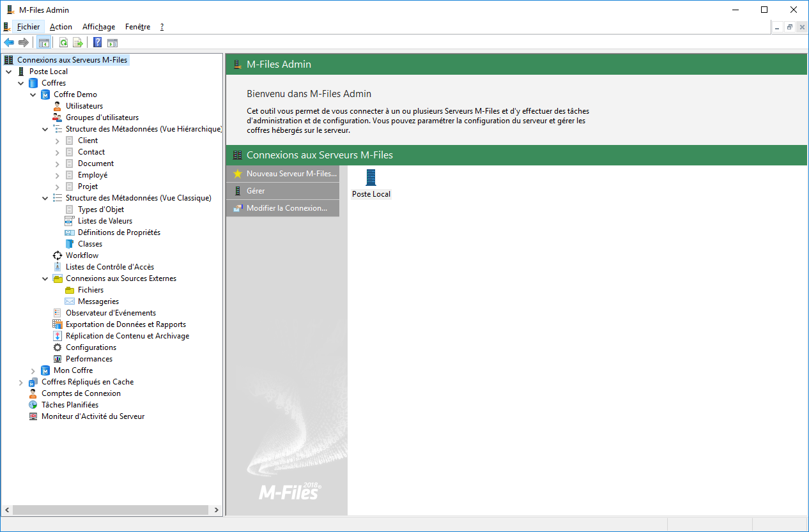Select Utilisateurs user icon in tree
Viewport: 809px width, 532px height.
tap(58, 106)
